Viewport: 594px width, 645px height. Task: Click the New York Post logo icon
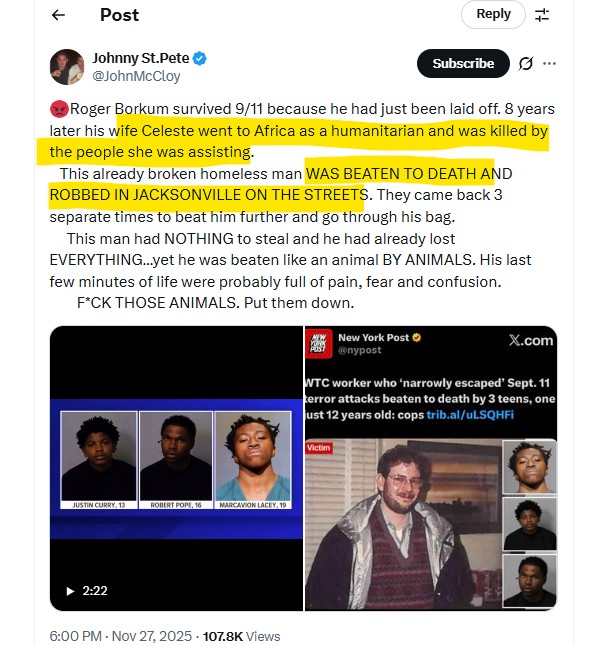[x=319, y=344]
